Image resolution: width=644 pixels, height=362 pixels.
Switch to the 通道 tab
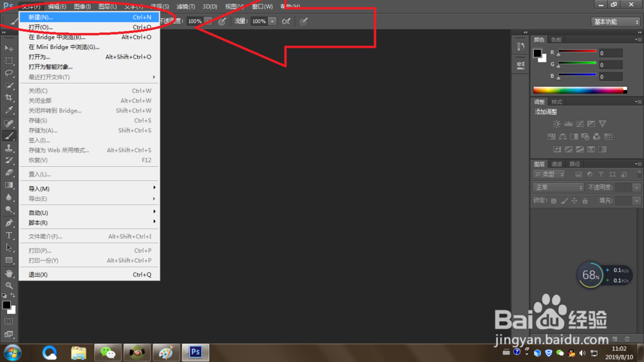pos(556,164)
